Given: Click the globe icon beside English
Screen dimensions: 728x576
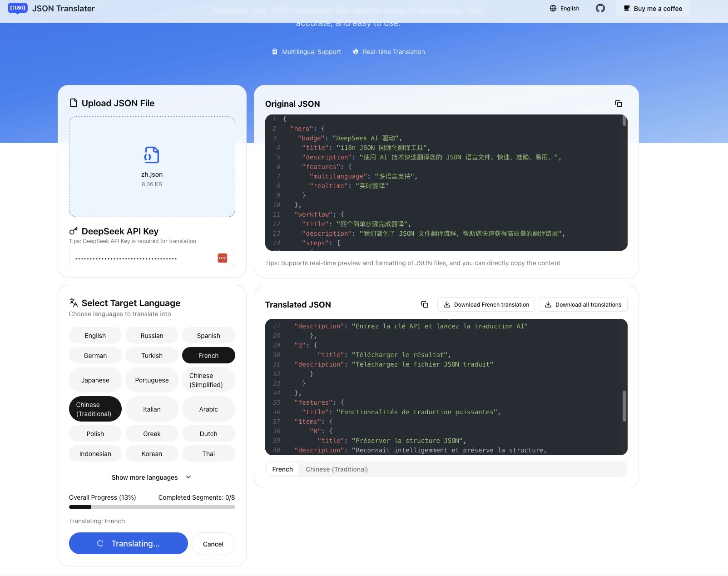Looking at the screenshot, I should 553,8.
